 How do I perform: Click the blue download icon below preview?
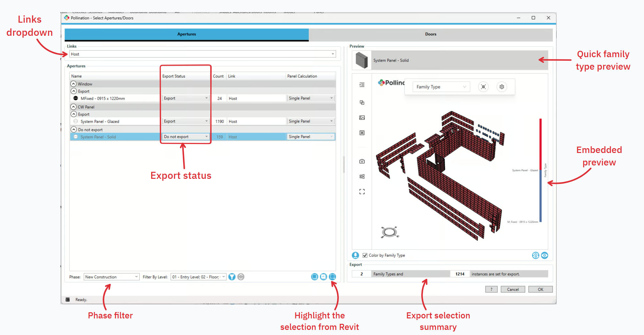tap(355, 255)
